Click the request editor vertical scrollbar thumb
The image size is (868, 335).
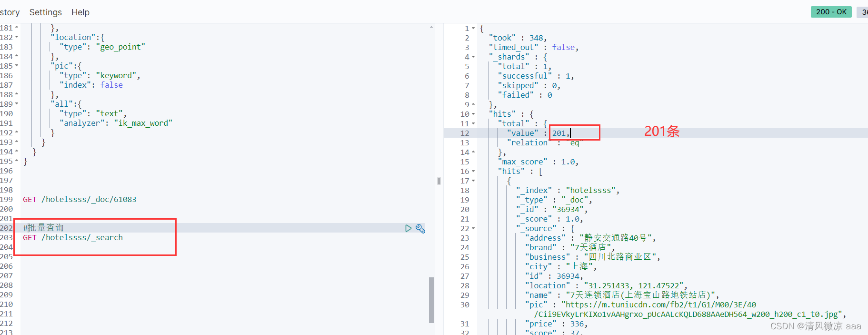[x=431, y=300]
